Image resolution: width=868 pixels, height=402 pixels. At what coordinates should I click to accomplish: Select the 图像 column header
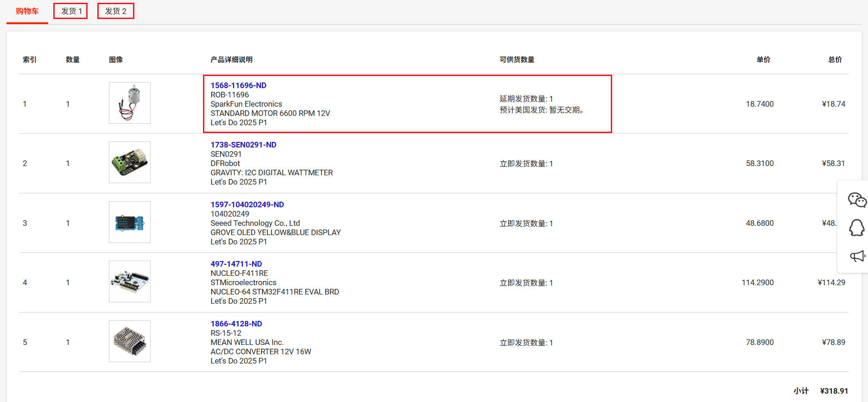116,59
